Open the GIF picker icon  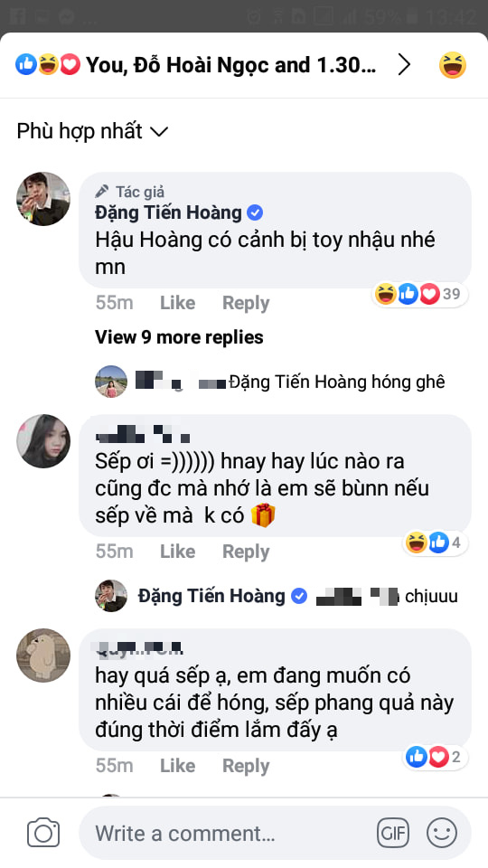point(393,833)
